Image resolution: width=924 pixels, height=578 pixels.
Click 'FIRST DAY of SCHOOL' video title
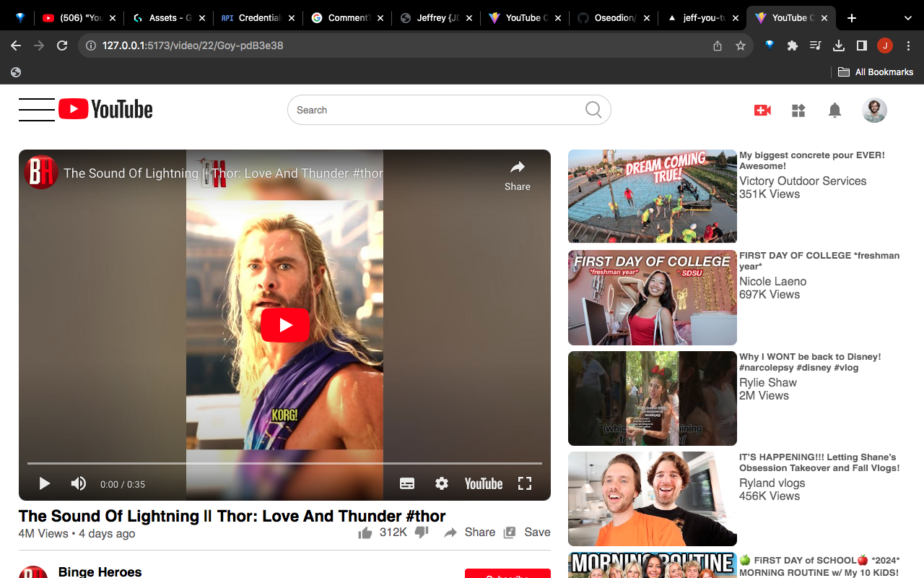tap(819, 566)
